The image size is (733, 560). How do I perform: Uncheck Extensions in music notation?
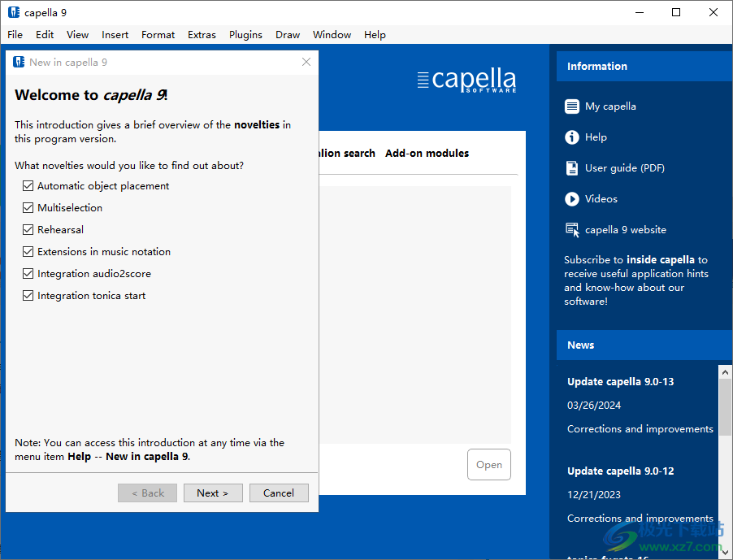pos(28,251)
